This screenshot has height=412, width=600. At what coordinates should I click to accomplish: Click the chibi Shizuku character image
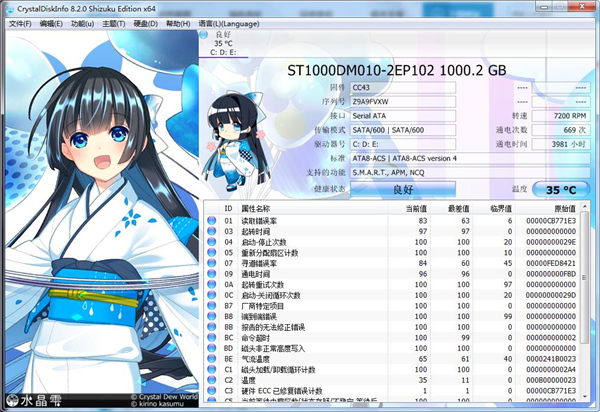(x=234, y=142)
